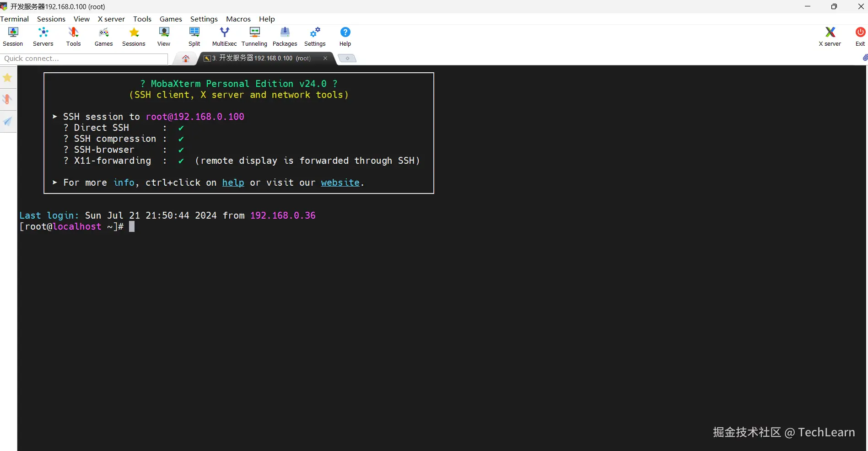The width and height of the screenshot is (868, 451).
Task: Open the X server menu
Action: tap(111, 19)
